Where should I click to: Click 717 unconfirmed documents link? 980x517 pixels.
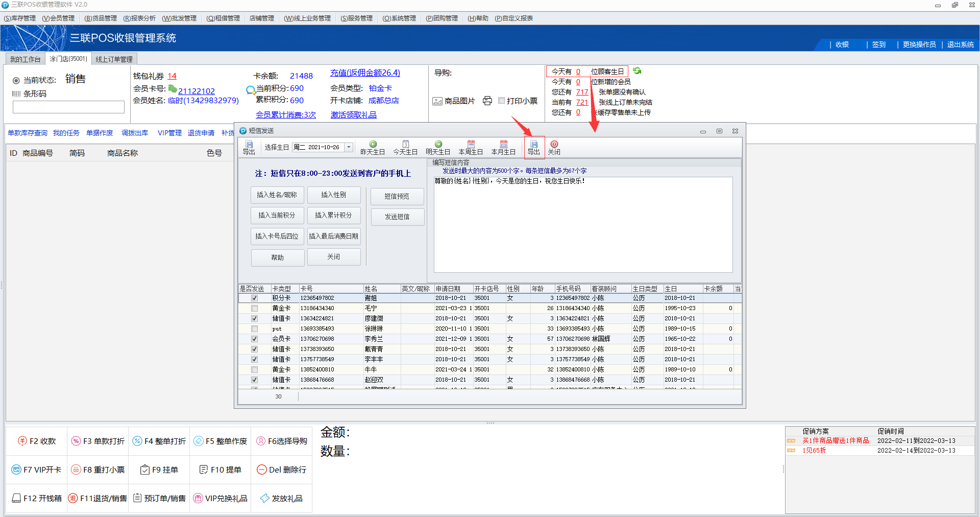coord(582,92)
